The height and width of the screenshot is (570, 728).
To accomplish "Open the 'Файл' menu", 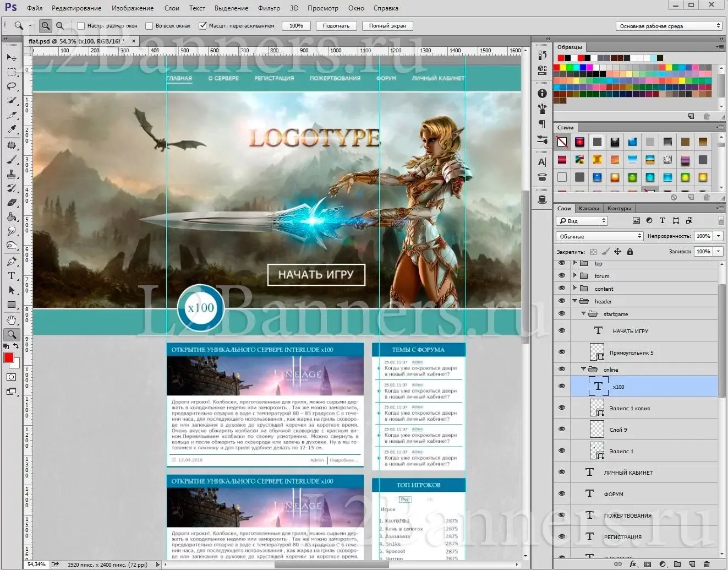I will [35, 8].
